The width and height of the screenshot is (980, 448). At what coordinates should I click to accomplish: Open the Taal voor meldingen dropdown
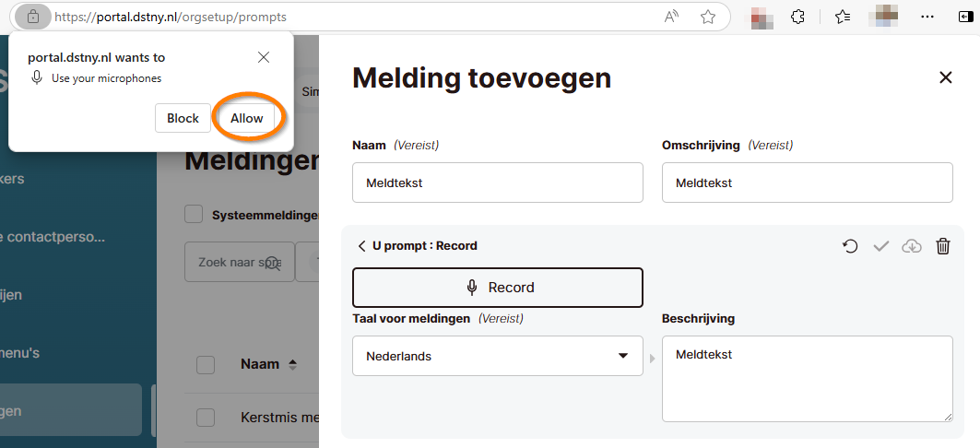pyautogui.click(x=497, y=356)
